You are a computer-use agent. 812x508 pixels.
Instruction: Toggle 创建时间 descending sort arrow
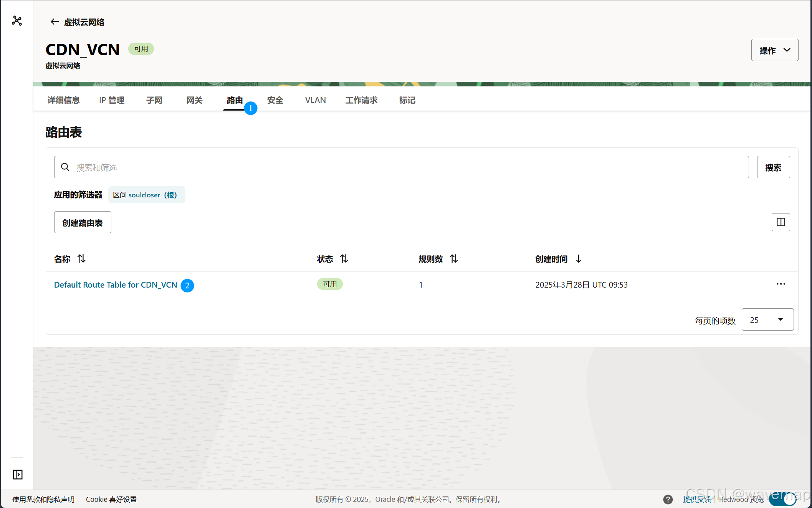tap(578, 259)
